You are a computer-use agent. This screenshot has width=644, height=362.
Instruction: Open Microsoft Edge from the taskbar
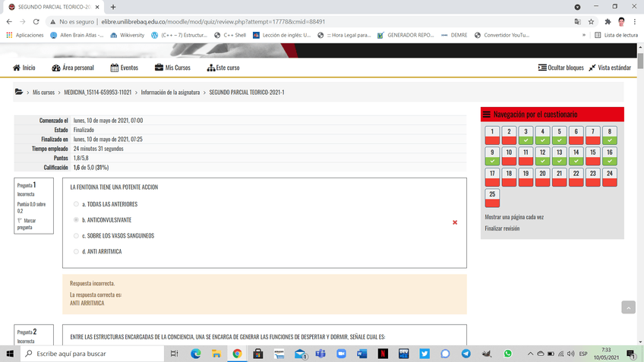click(196, 354)
